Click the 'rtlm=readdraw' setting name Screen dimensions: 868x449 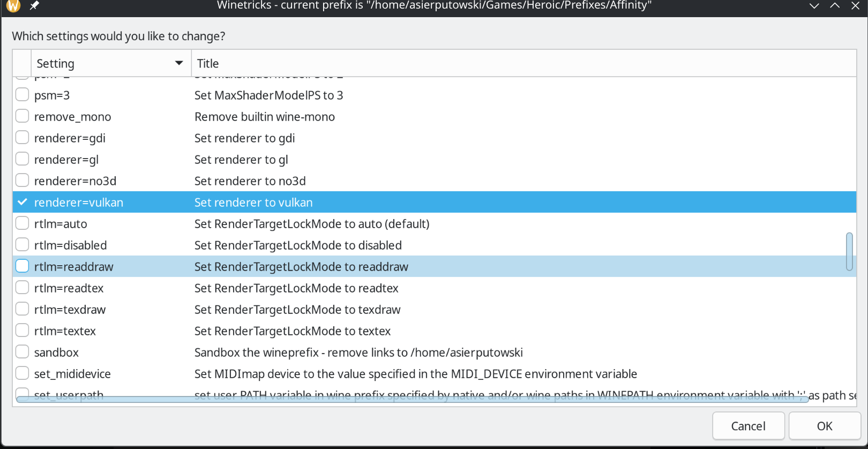point(74,267)
